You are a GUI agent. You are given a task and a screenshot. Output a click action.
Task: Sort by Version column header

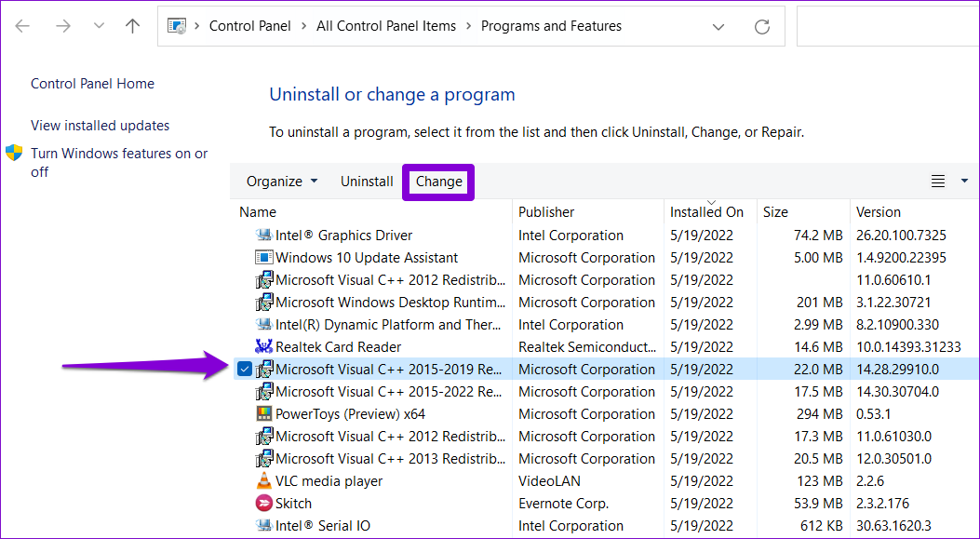click(879, 212)
